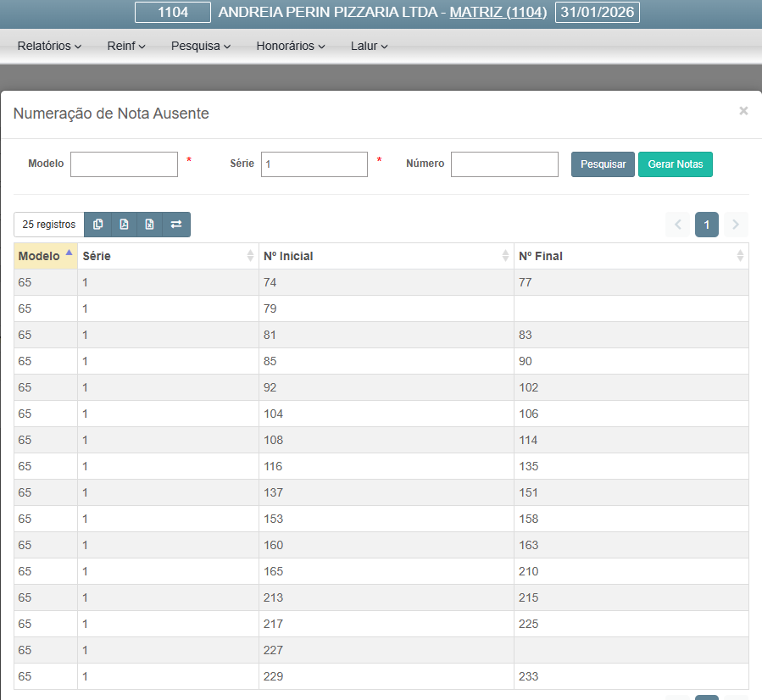The image size is (762, 700).
Task: Close the Numeração de Nota Ausente dialog
Action: pos(743,111)
